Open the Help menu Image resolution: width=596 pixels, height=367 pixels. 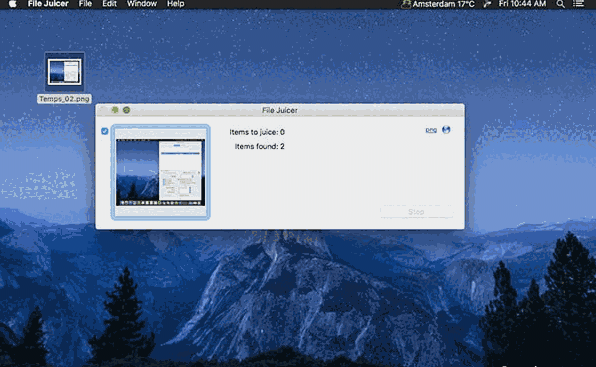[176, 4]
